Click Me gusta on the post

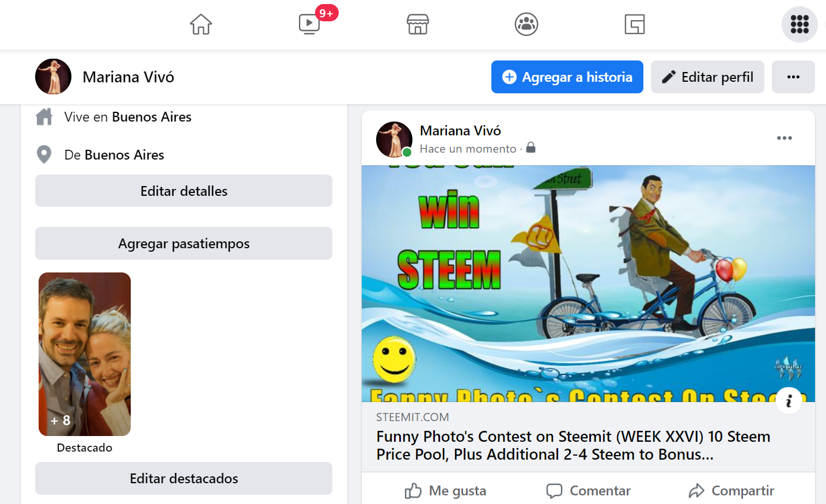tap(445, 491)
